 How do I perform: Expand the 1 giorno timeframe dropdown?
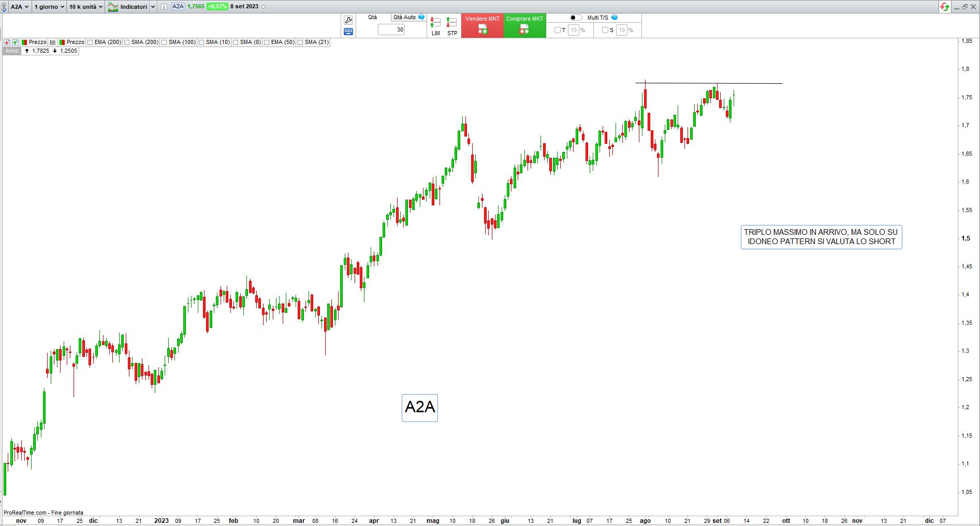[x=49, y=7]
